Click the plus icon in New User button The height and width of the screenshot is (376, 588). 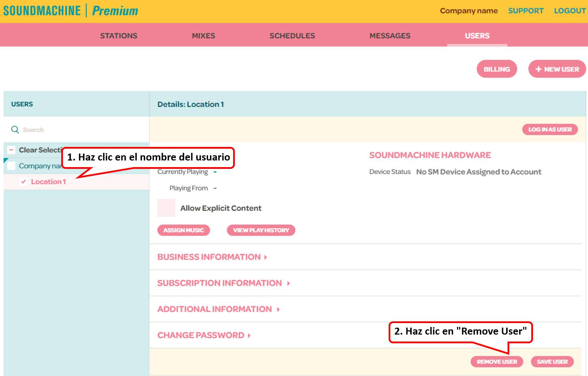tap(539, 69)
